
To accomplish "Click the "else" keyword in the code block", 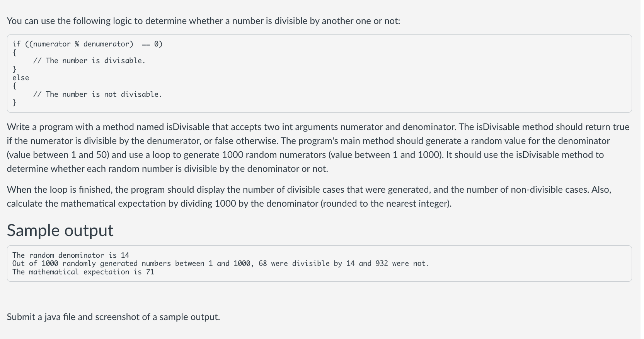I will [20, 78].
